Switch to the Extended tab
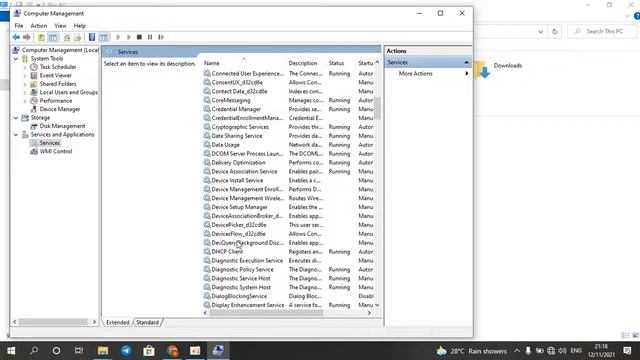The image size is (640, 360). (118, 322)
